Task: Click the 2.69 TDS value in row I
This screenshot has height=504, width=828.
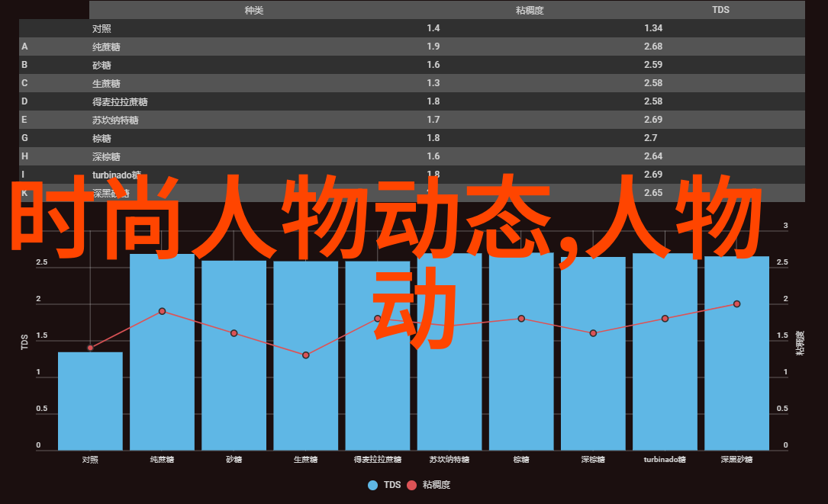Action: (653, 174)
